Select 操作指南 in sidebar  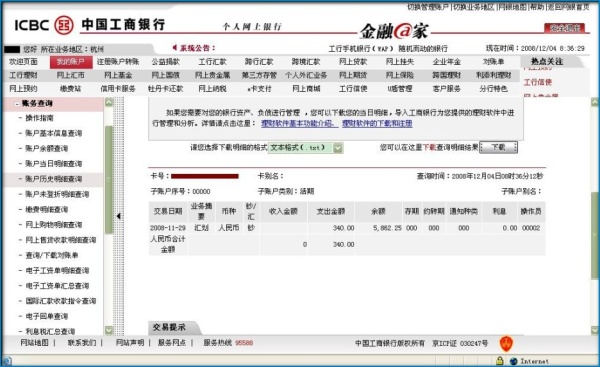tap(39, 118)
